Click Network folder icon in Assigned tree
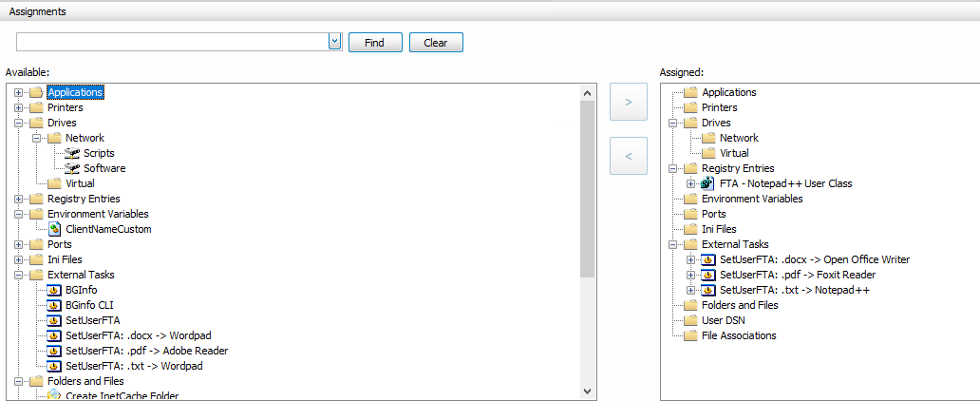 [x=708, y=138]
